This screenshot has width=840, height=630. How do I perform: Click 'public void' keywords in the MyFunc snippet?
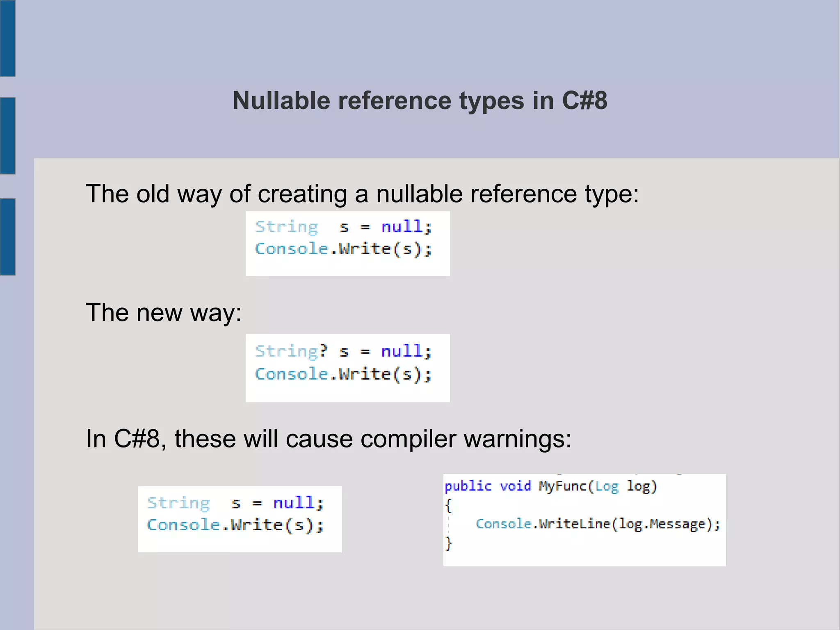pyautogui.click(x=488, y=486)
